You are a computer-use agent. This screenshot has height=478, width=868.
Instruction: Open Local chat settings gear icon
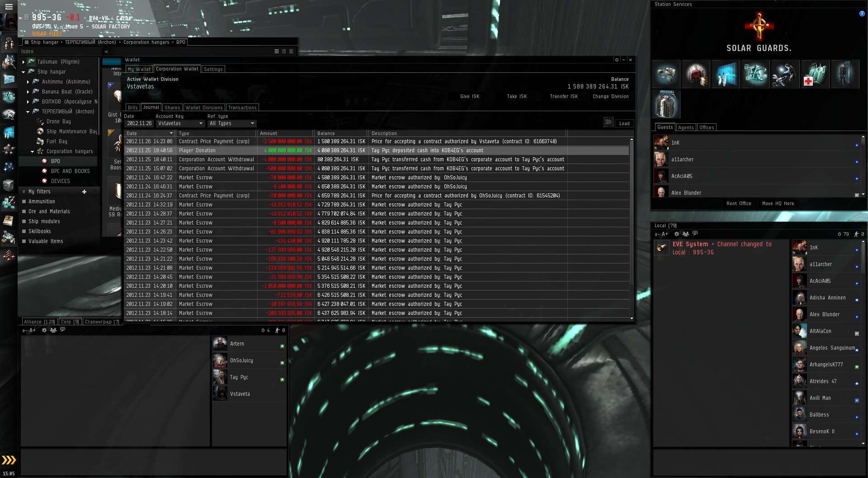pyautogui.click(x=677, y=234)
